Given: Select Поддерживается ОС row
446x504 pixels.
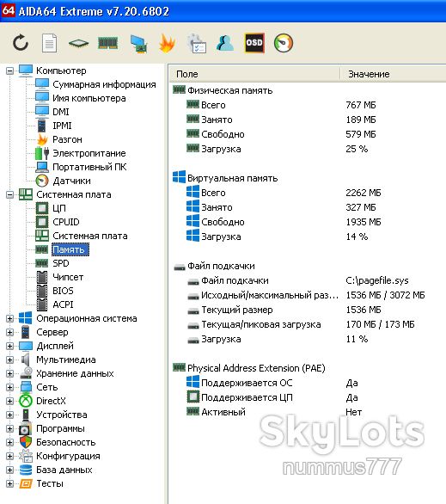Looking at the screenshot, I should [247, 383].
